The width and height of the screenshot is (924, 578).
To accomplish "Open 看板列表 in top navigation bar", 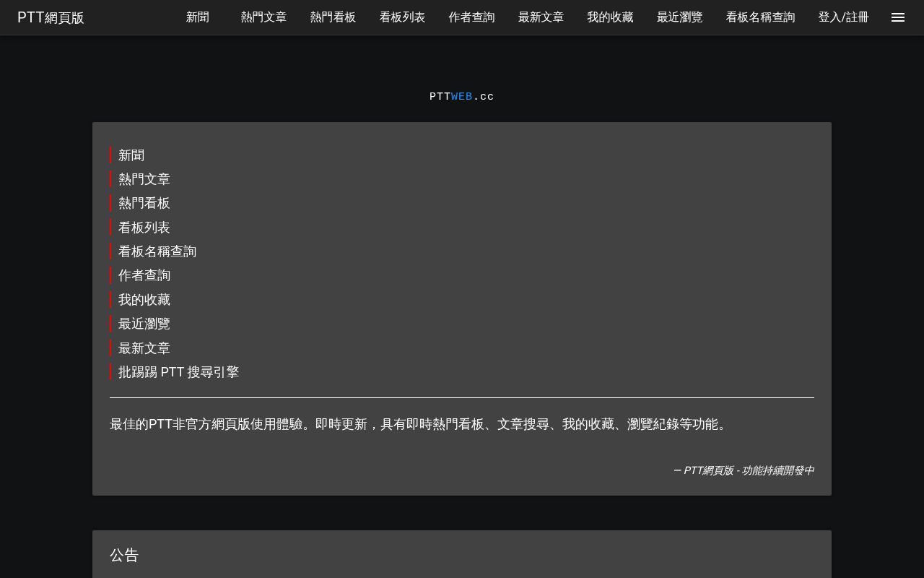I will tap(402, 17).
